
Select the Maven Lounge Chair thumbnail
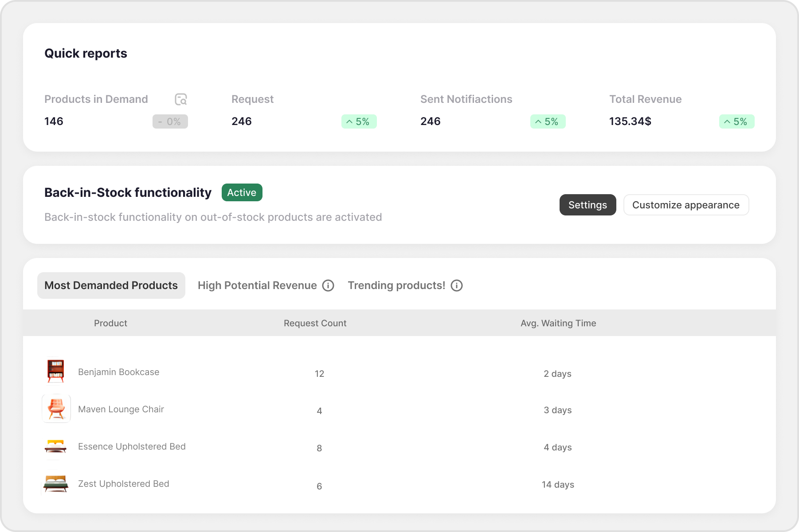(56, 409)
